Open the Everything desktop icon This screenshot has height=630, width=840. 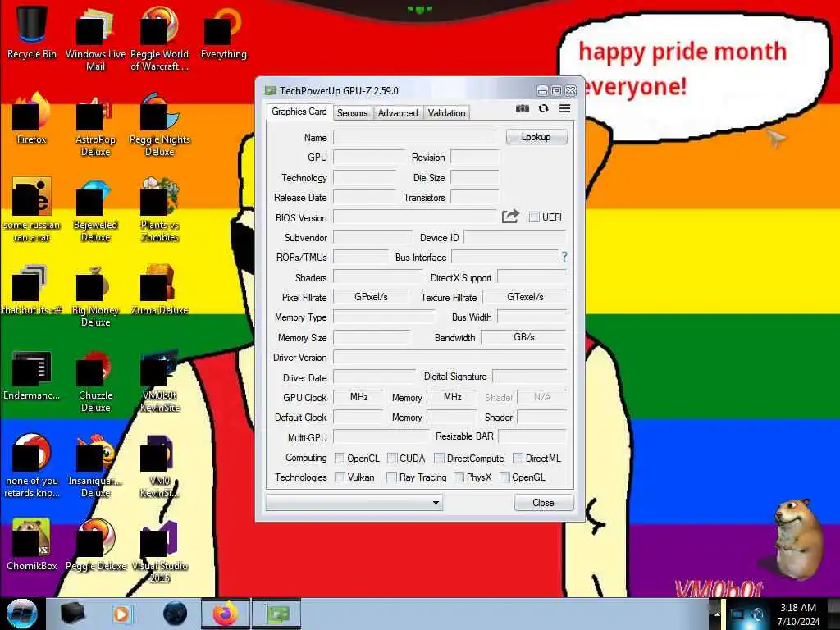tap(223, 32)
